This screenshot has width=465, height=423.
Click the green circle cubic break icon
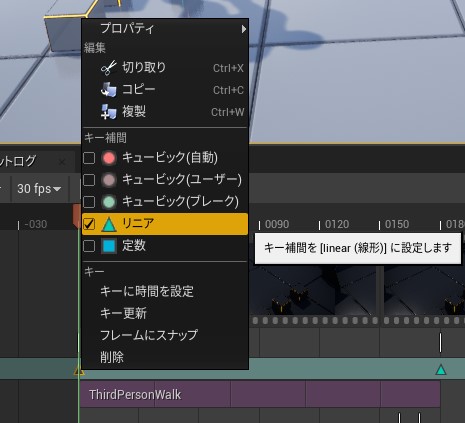point(109,202)
